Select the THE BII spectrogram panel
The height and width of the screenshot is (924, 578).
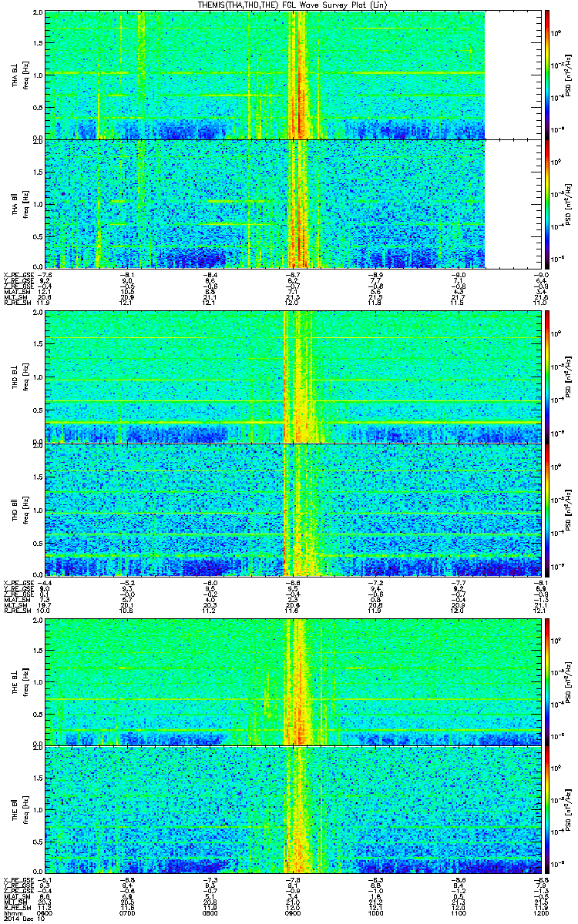[294, 810]
